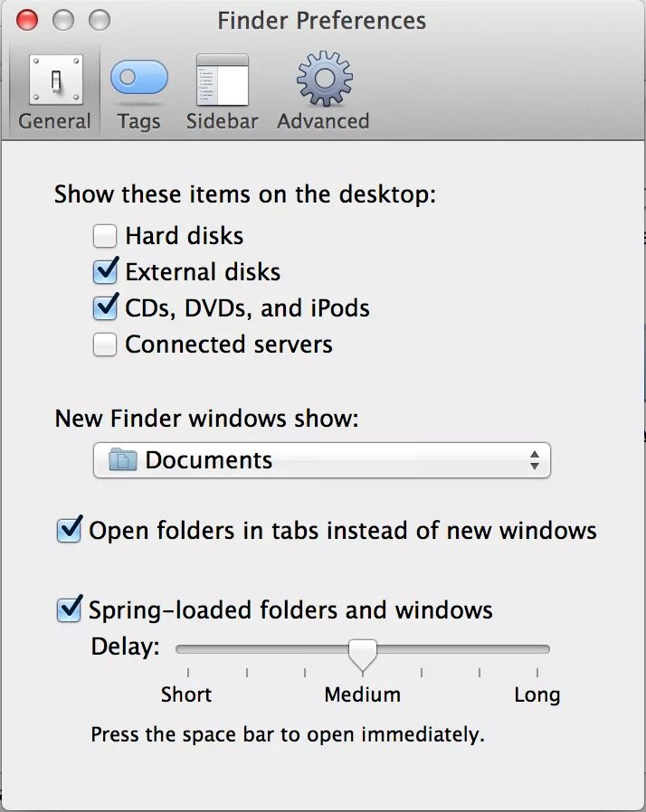
Task: Click the 'External disks' label text
Action: click(x=203, y=272)
